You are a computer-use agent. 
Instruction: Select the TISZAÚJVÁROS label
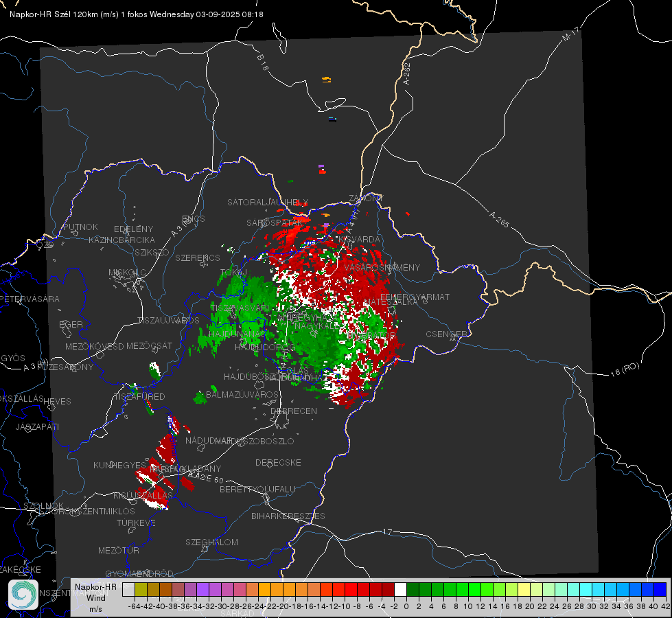click(168, 321)
